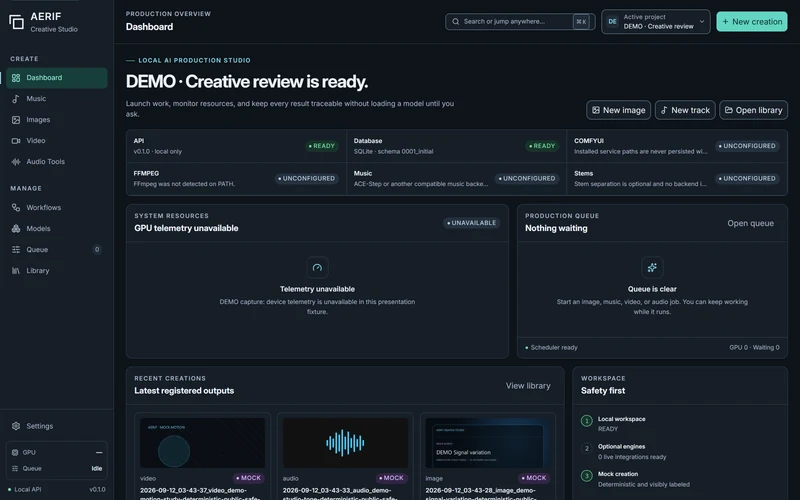Click the sparkle icon above Queue is clear
Image resolution: width=800 pixels, height=500 pixels.
coord(652,267)
